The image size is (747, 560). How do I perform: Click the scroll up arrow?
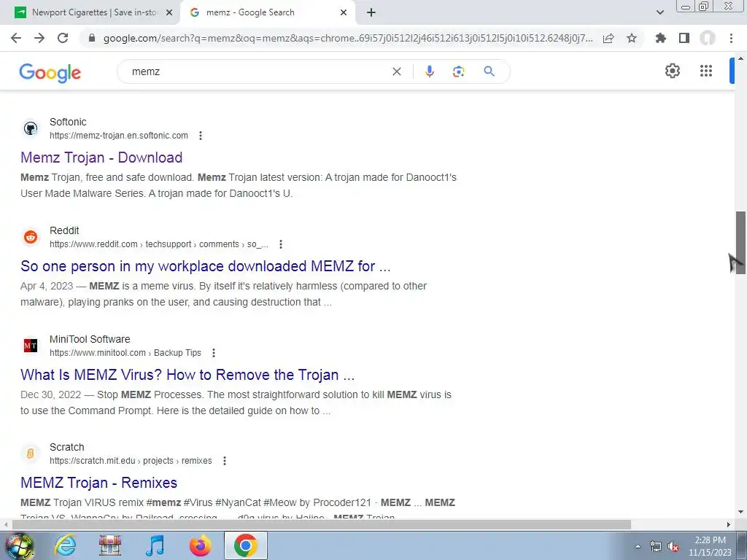(740, 58)
